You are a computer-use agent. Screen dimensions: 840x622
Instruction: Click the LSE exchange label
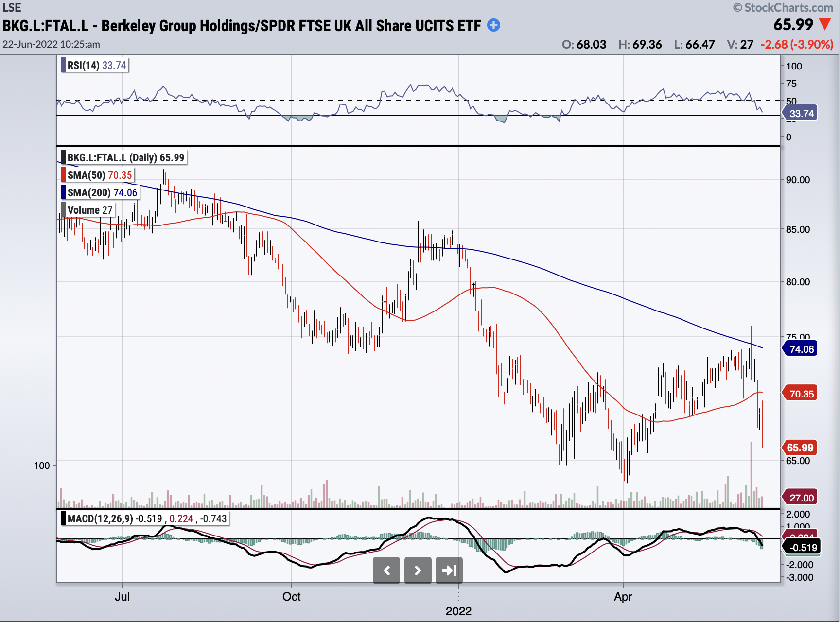click(x=12, y=7)
